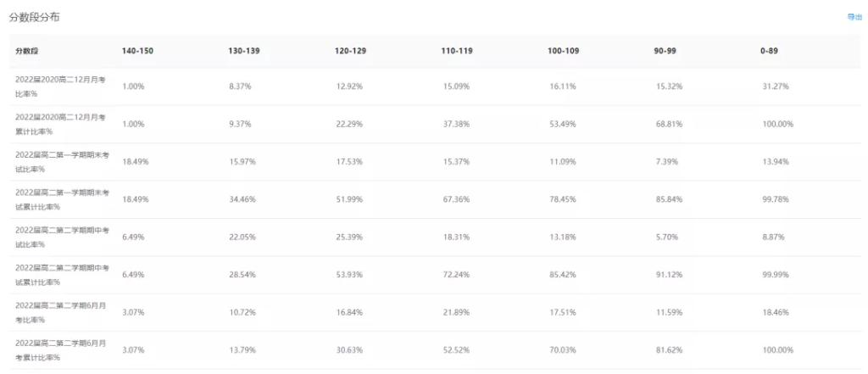Click the 25.39% cell
The image size is (868, 374).
click(350, 237)
